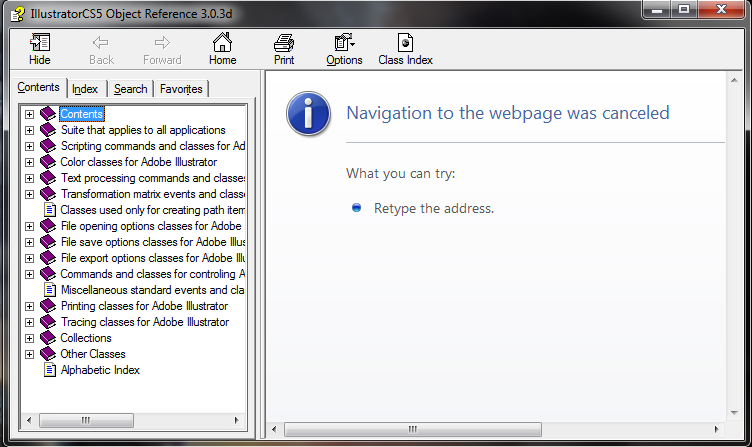
Task: Click the help icon in title bar
Action: (x=17, y=14)
